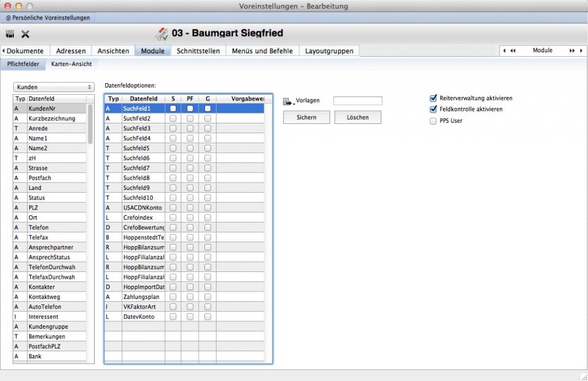Tick the G checkbox for DatevKonto
The height and width of the screenshot is (381, 588).
point(208,317)
